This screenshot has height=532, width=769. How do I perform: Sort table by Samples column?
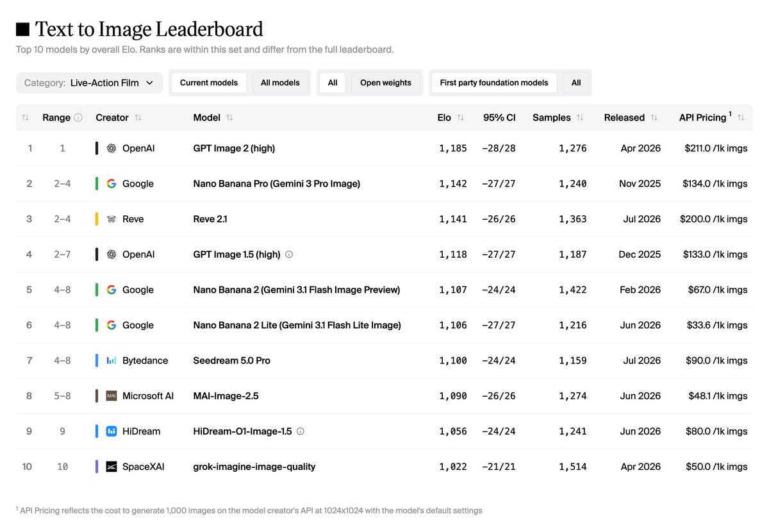(x=580, y=118)
